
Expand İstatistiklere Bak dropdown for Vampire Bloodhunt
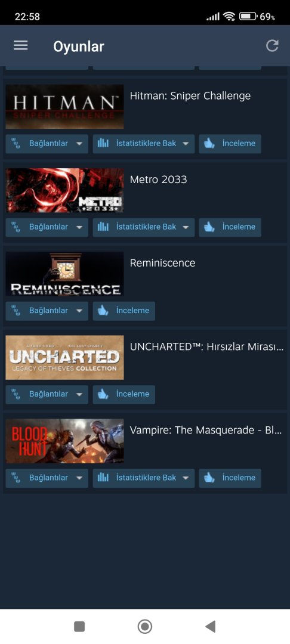[x=144, y=478]
